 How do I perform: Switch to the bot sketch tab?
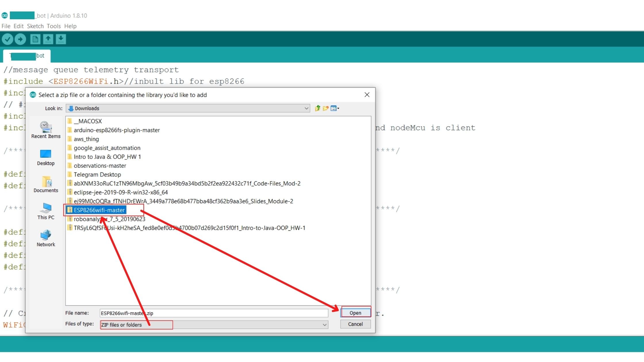27,56
